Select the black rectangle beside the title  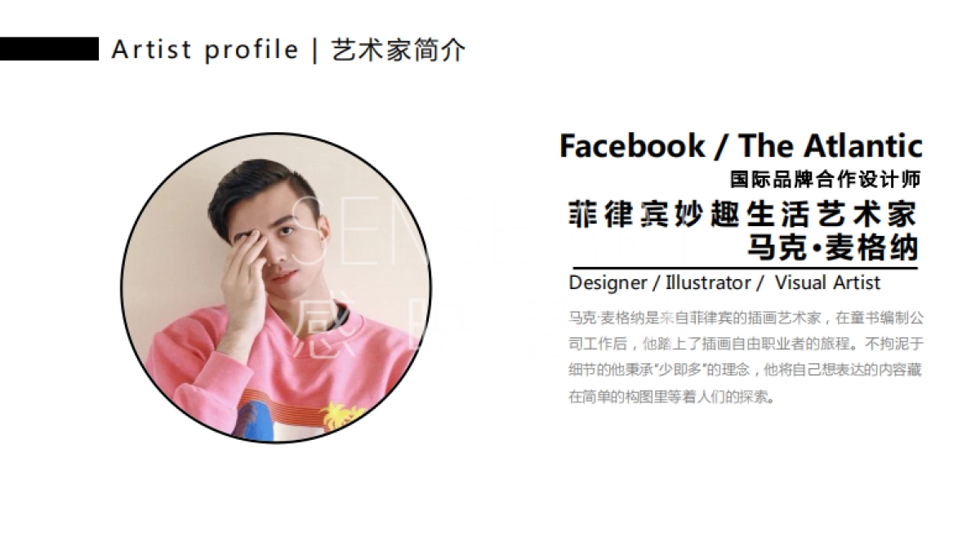(x=49, y=49)
